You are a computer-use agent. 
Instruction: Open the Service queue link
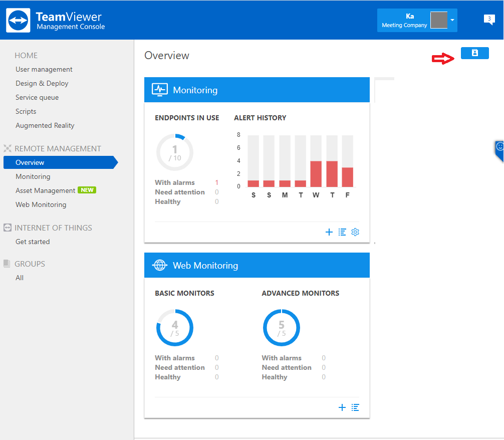tap(37, 97)
